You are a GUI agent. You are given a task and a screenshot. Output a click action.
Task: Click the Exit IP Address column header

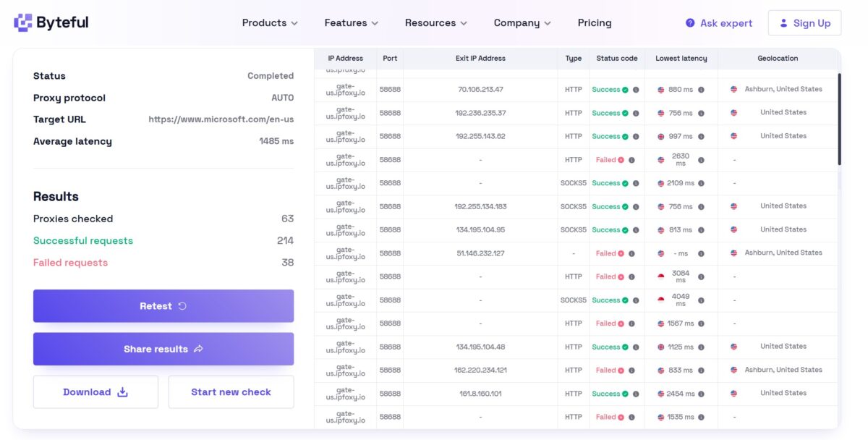tap(481, 59)
